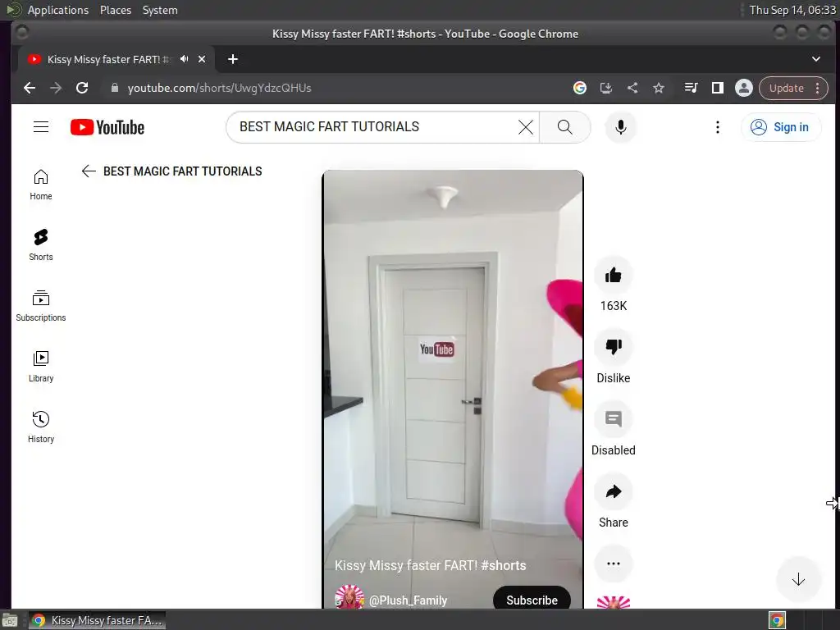840x630 pixels.
Task: Open the YouTube guide hamburger menu
Action: [x=41, y=127]
